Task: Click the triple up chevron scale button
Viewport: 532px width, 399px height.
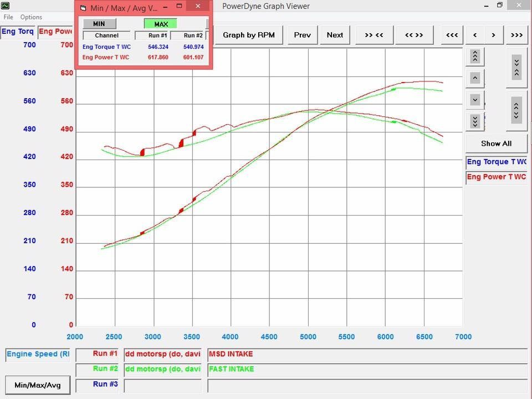Action: (x=475, y=56)
